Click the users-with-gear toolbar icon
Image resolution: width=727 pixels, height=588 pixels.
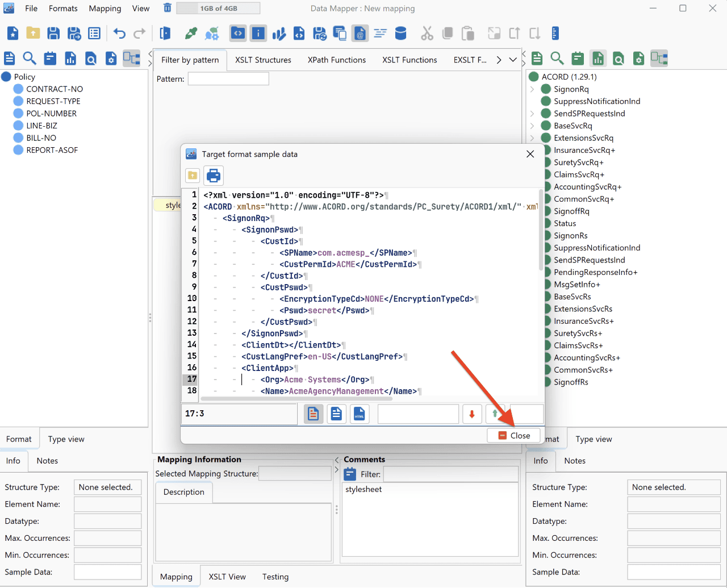tap(212, 34)
